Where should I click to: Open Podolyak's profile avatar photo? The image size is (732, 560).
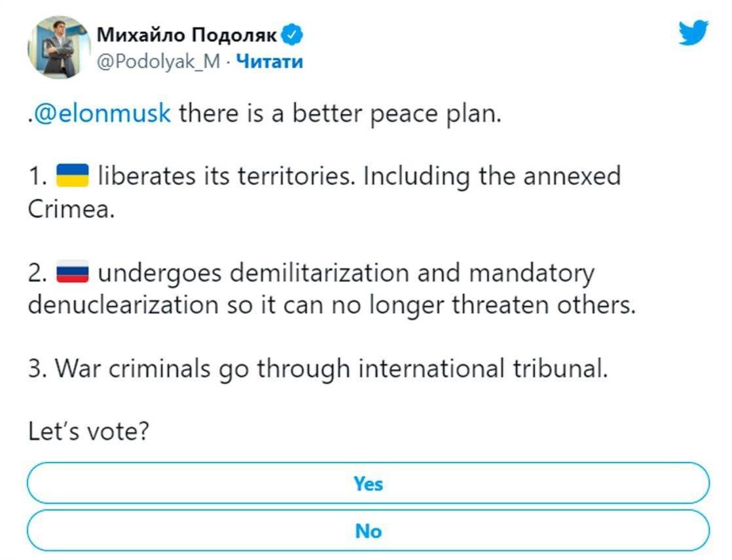60,47
